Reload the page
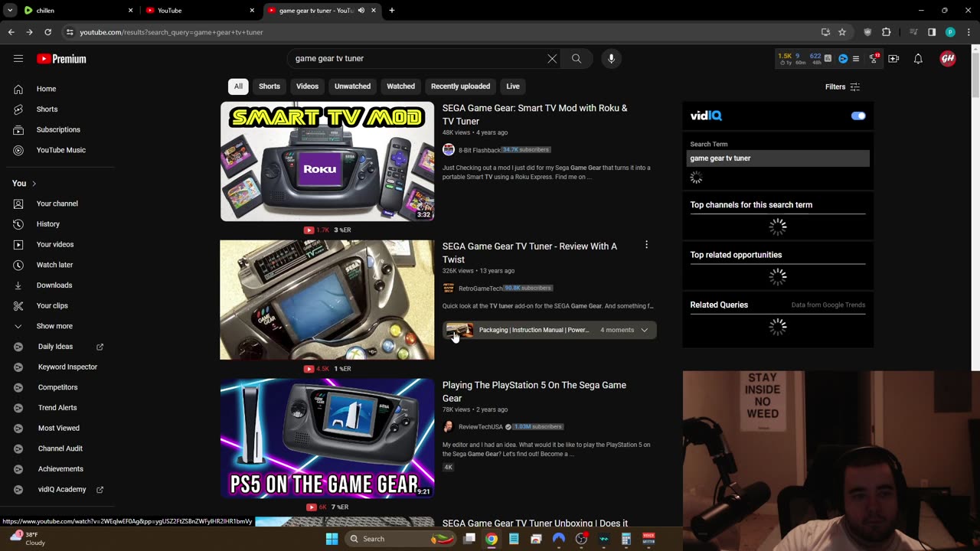The image size is (980, 551). (47, 32)
